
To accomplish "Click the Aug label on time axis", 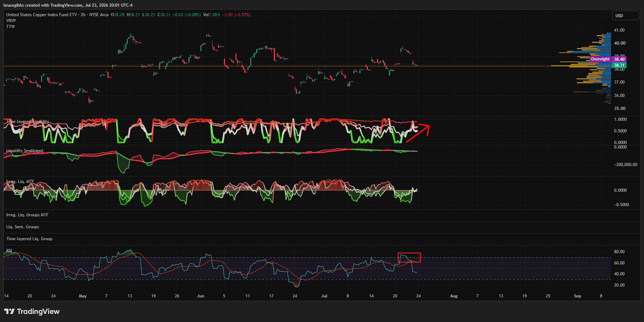I will 454,296.
